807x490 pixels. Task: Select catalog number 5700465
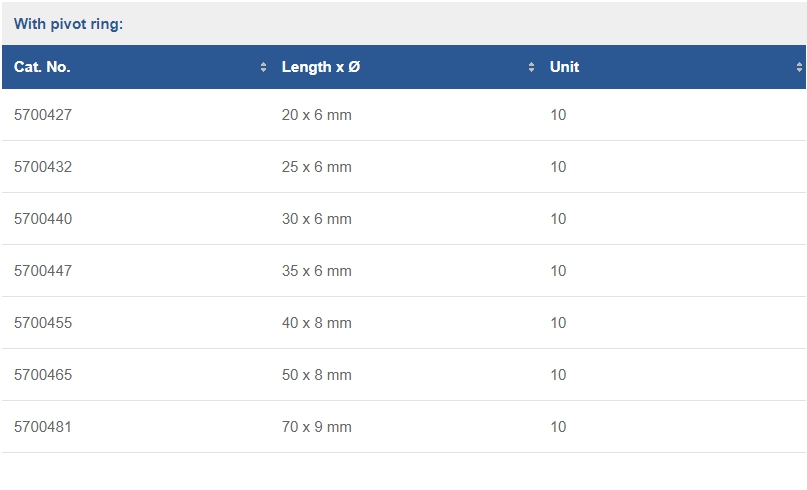[x=43, y=375]
